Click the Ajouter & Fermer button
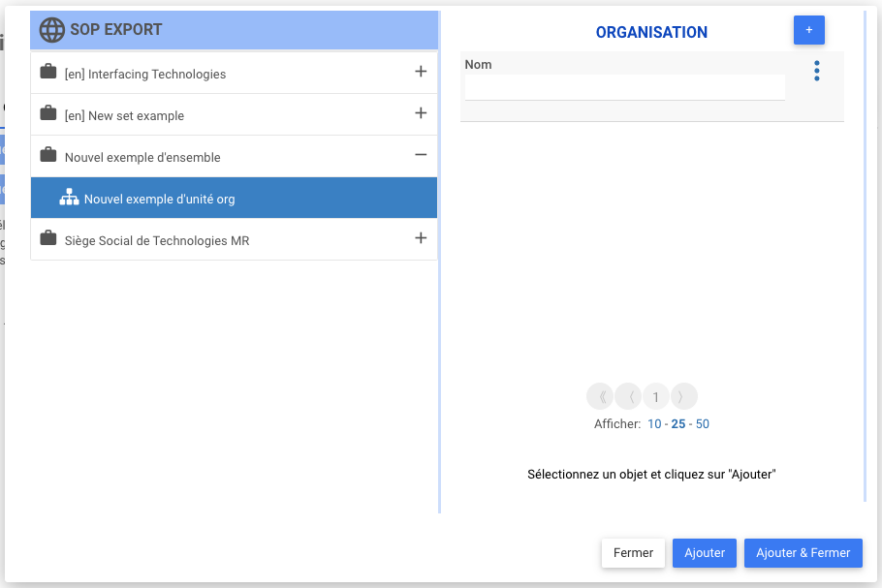Image resolution: width=882 pixels, height=588 pixels. (x=803, y=553)
